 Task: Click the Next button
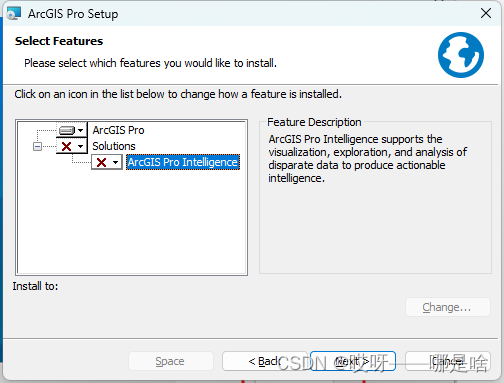click(353, 361)
